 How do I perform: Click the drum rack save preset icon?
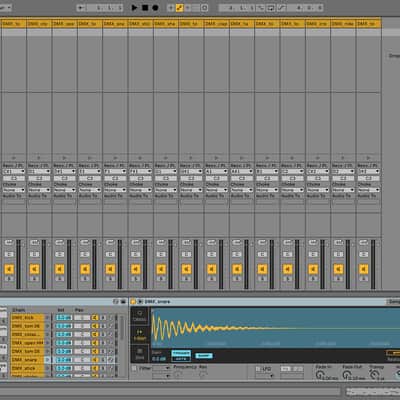coord(123,302)
